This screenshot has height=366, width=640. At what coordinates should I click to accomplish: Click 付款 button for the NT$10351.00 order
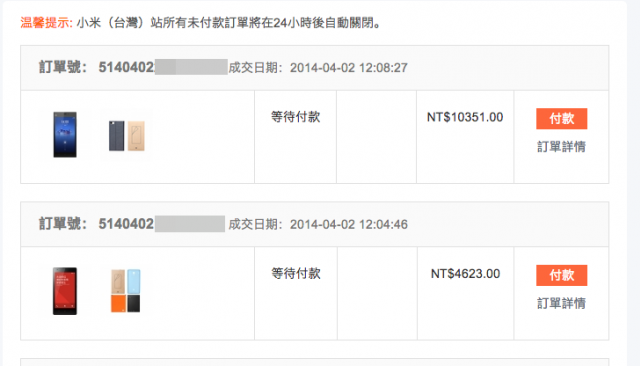(562, 119)
